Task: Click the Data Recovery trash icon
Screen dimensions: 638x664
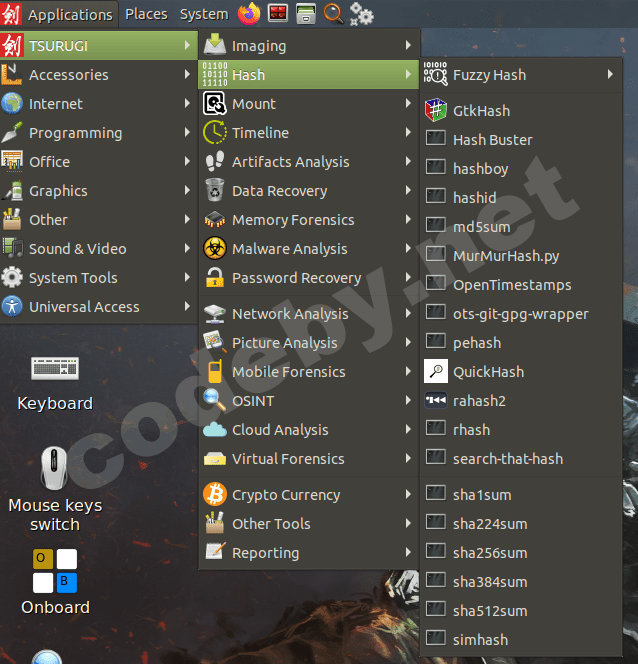Action: [x=215, y=190]
